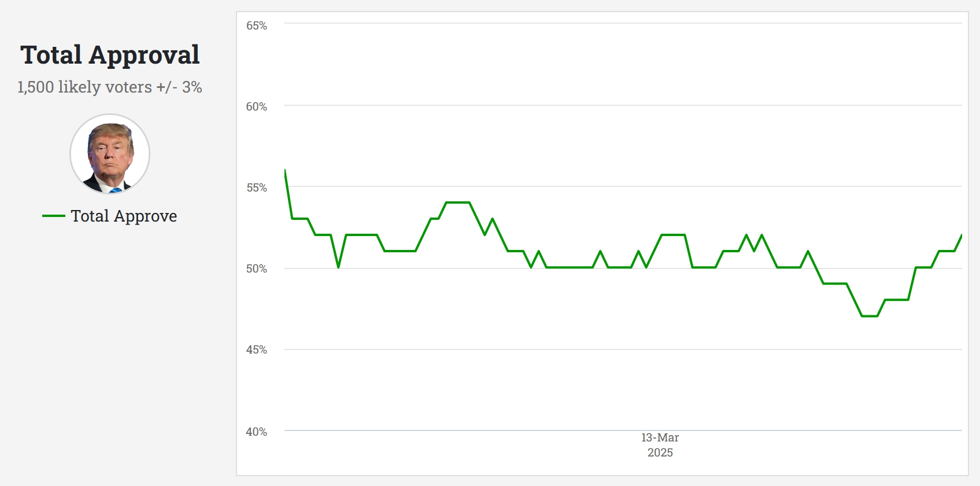Viewport: 980px width, 486px height.
Task: Click the lowest trough of the approval line
Action: coord(870,316)
